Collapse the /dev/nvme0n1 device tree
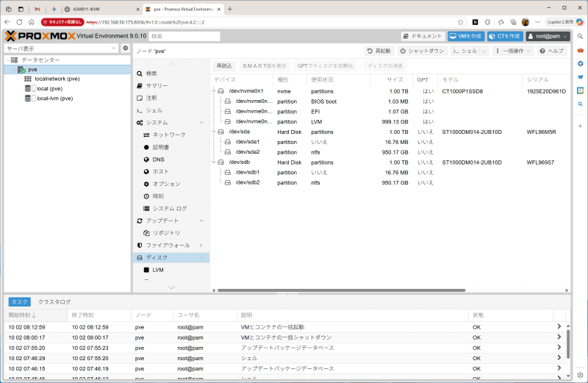The height and width of the screenshot is (383, 588). click(x=214, y=91)
